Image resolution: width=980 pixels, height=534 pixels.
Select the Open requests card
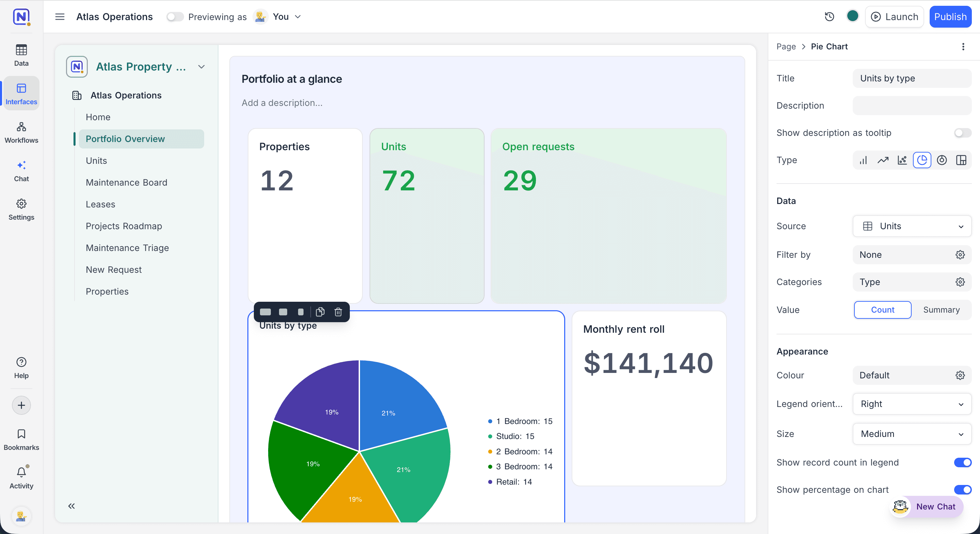(608, 216)
